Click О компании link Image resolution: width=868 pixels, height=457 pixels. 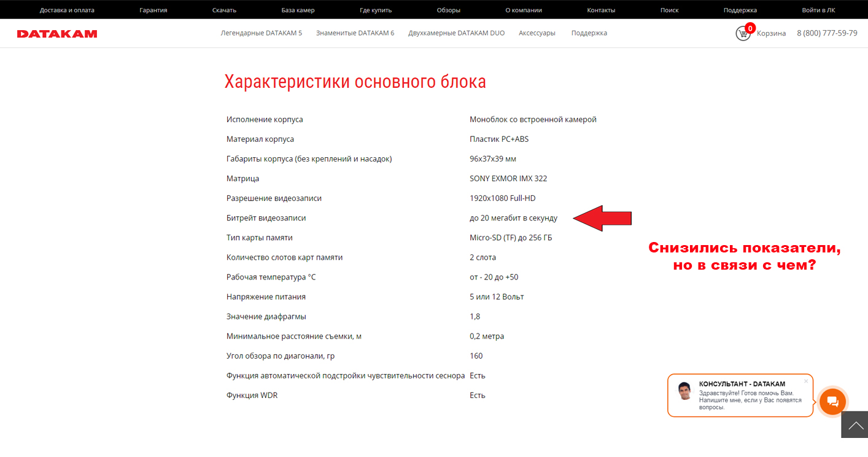pyautogui.click(x=524, y=10)
